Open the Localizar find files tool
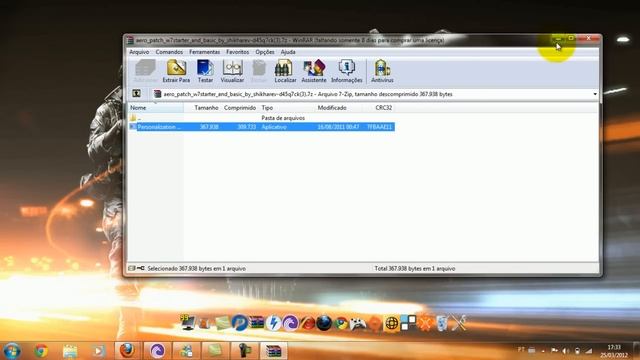Screen dimensions: 640x360 285,71
